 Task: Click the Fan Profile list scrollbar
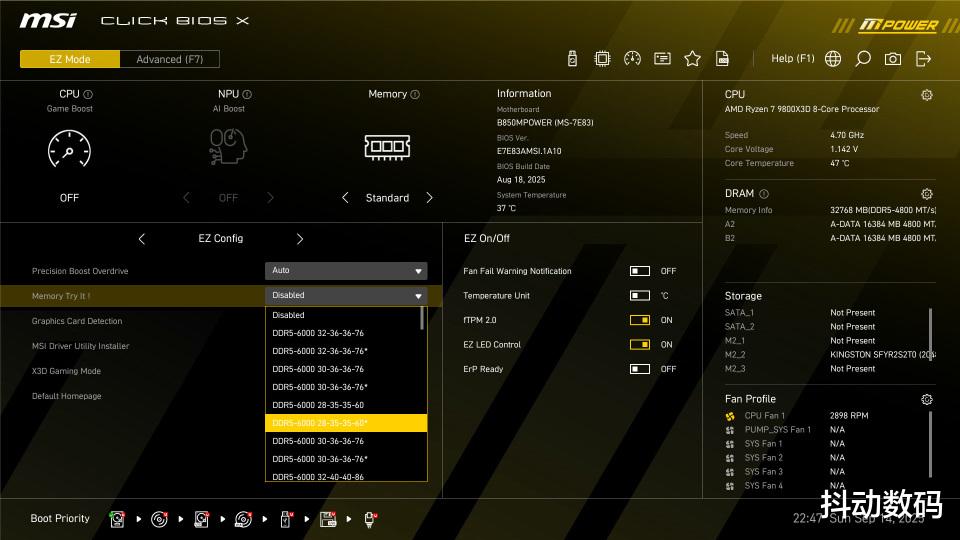(931, 444)
